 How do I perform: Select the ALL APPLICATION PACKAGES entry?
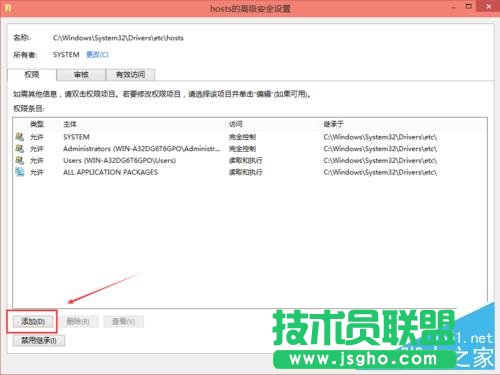click(250, 172)
